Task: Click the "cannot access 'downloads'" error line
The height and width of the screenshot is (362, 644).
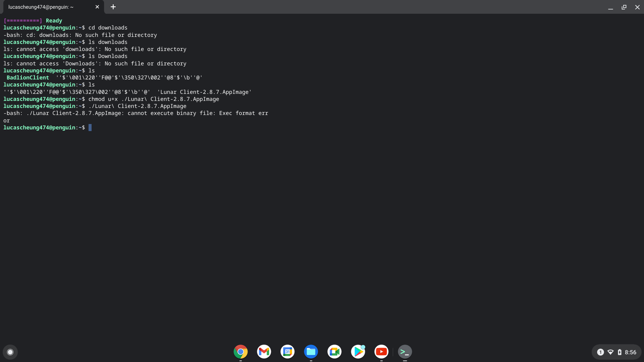Action: pyautogui.click(x=95, y=49)
